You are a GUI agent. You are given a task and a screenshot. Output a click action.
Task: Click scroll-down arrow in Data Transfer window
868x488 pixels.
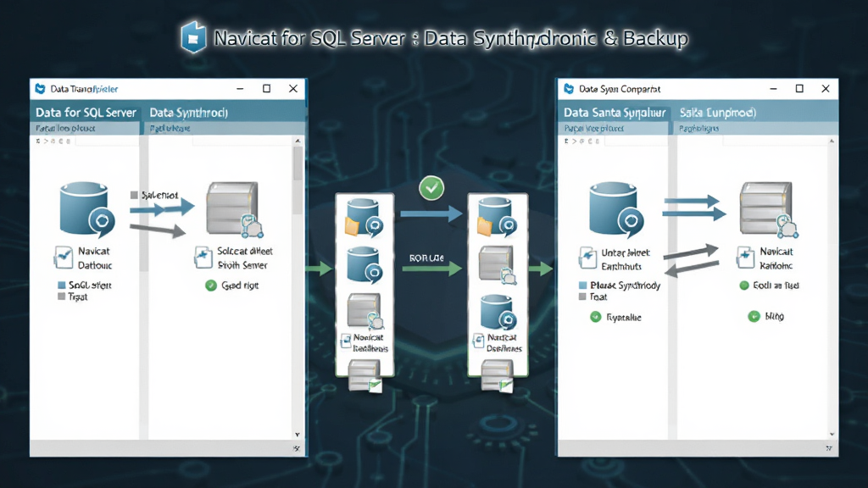(x=298, y=435)
